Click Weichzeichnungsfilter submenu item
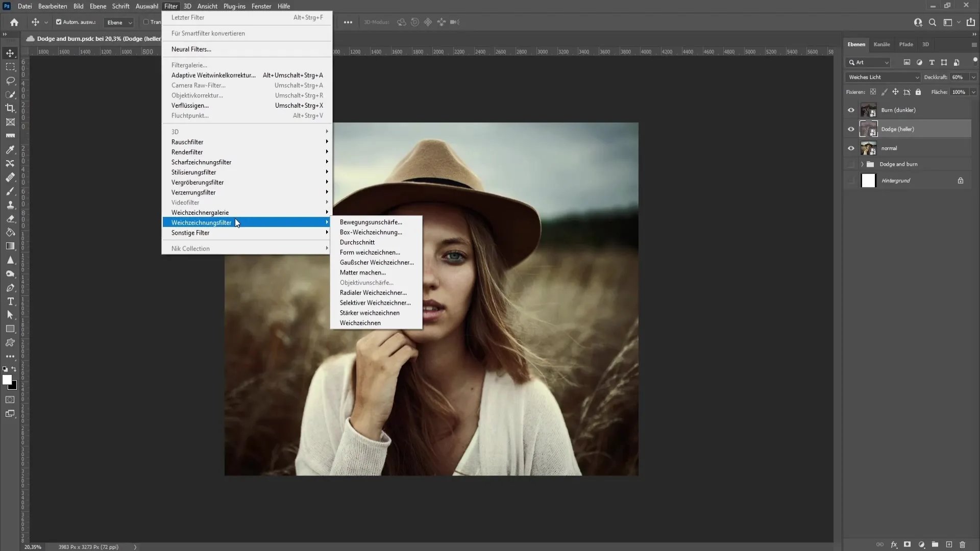Image resolution: width=980 pixels, height=551 pixels. point(202,222)
